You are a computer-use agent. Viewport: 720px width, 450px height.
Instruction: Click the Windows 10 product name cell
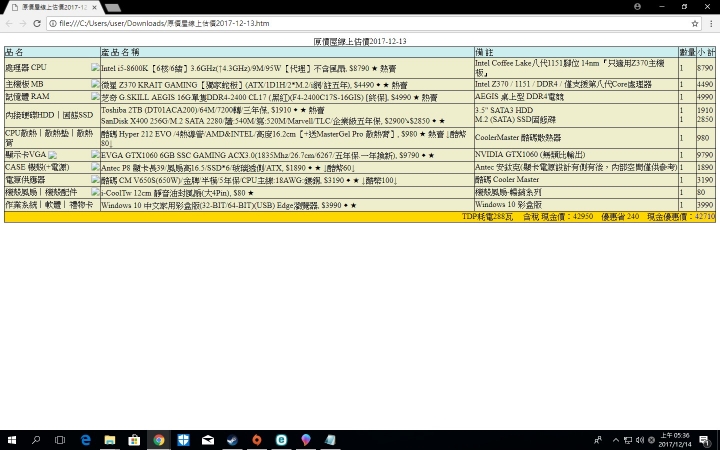click(x=287, y=205)
